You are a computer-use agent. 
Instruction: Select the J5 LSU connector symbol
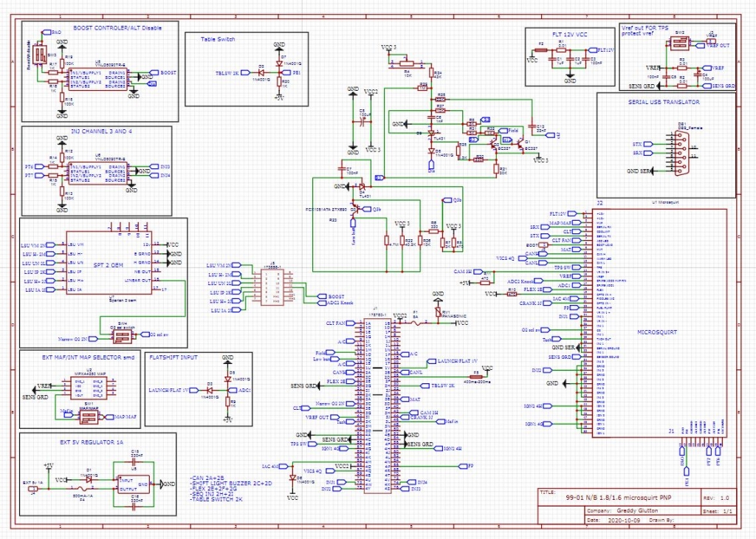[x=272, y=287]
